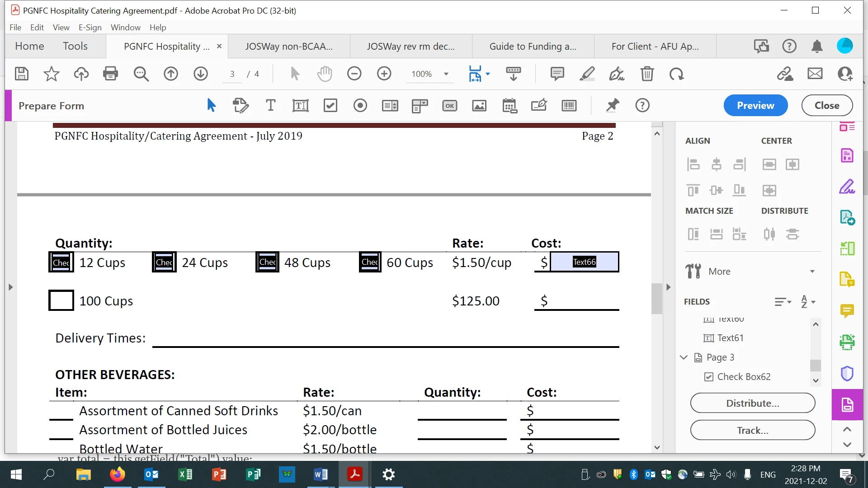Open the 100% zoom level dropdown

point(446,74)
